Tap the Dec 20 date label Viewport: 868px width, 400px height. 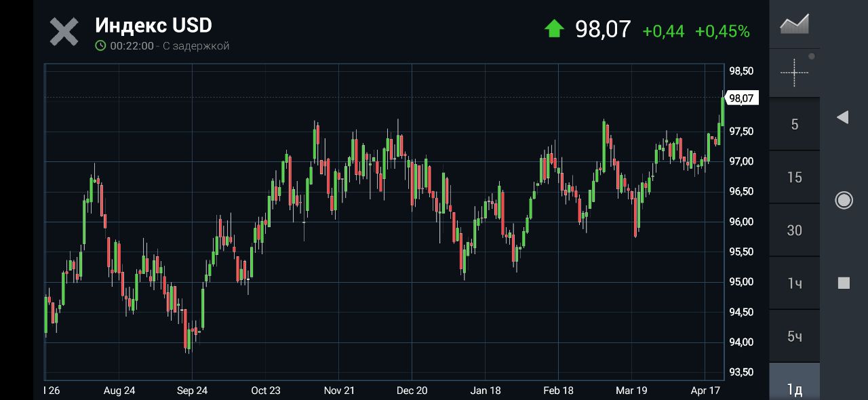412,391
